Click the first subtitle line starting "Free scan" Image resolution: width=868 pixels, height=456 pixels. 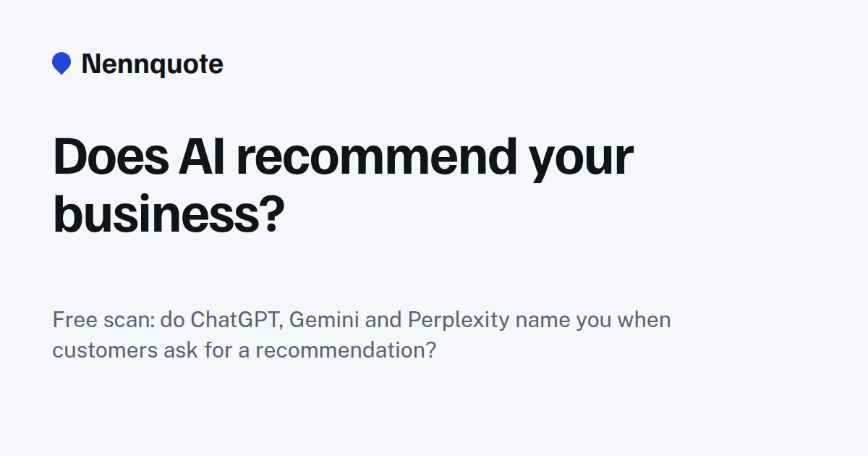pos(362,321)
